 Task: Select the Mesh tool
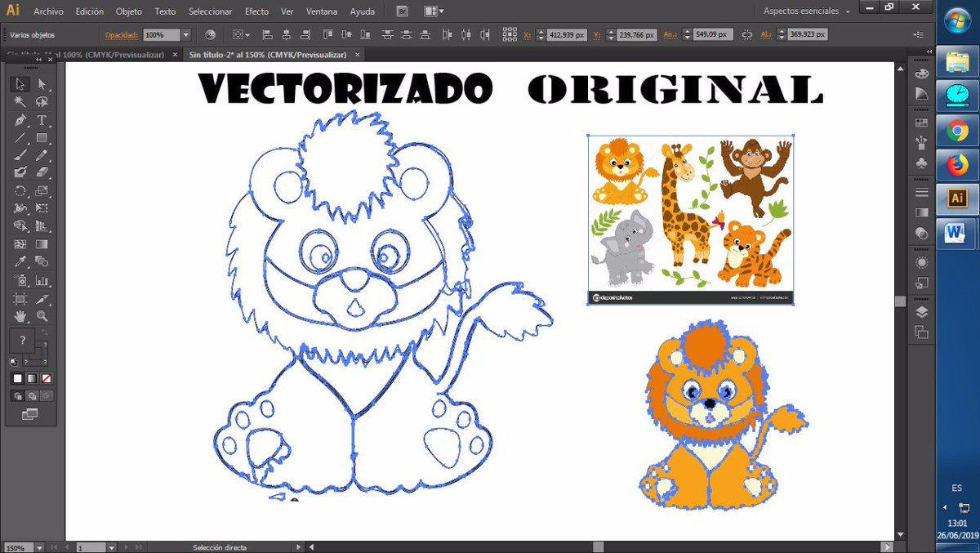tap(20, 243)
